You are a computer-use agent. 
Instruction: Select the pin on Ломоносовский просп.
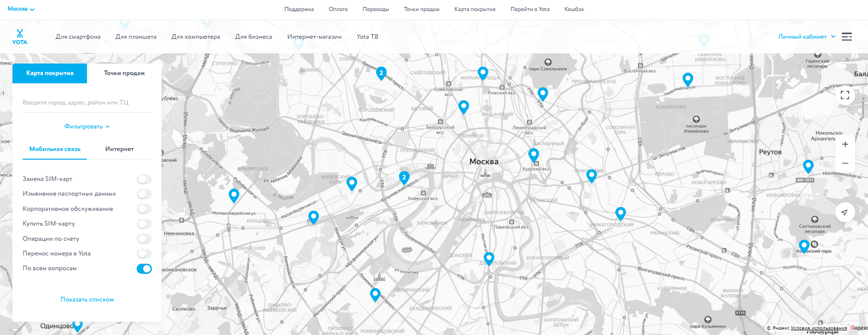375,295
